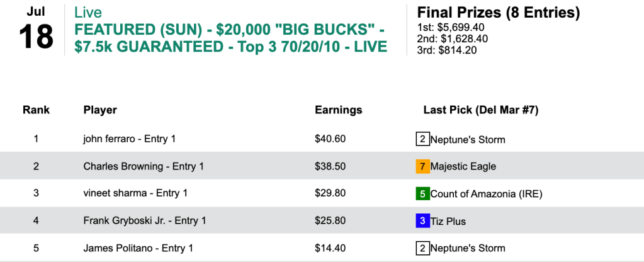644x262 pixels.
Task: Click white saddle cloth number 2 beside john ferraro's pick
Action: (422, 139)
